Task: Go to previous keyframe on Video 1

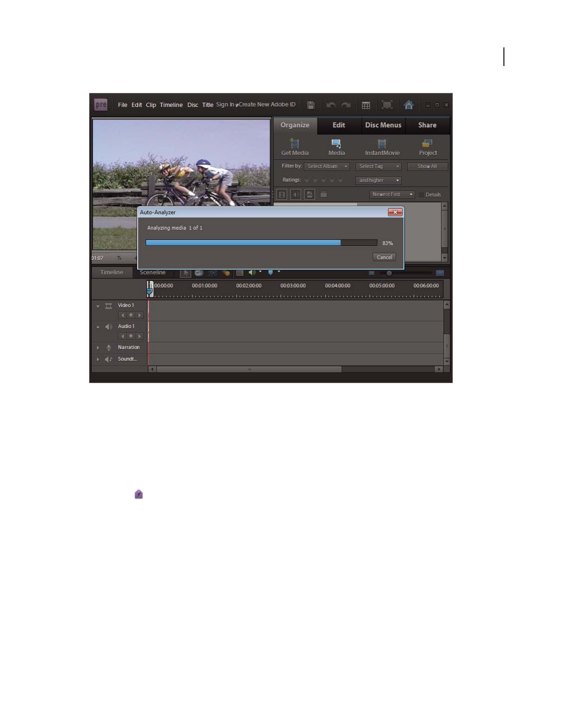Action: (123, 315)
